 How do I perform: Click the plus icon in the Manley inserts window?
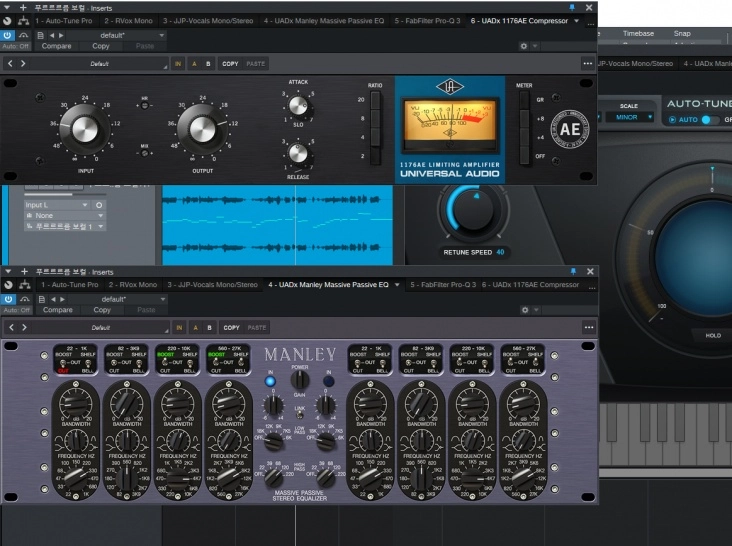tap(23, 271)
